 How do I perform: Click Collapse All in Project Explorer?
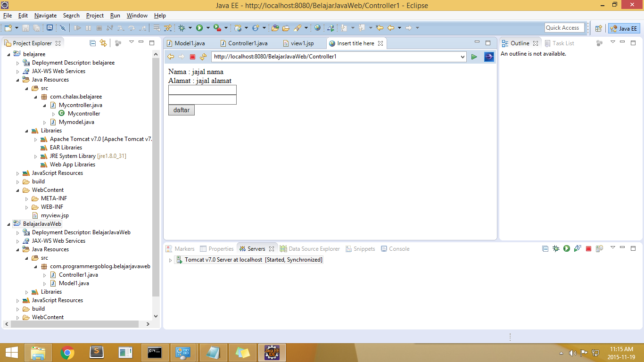[x=93, y=43]
